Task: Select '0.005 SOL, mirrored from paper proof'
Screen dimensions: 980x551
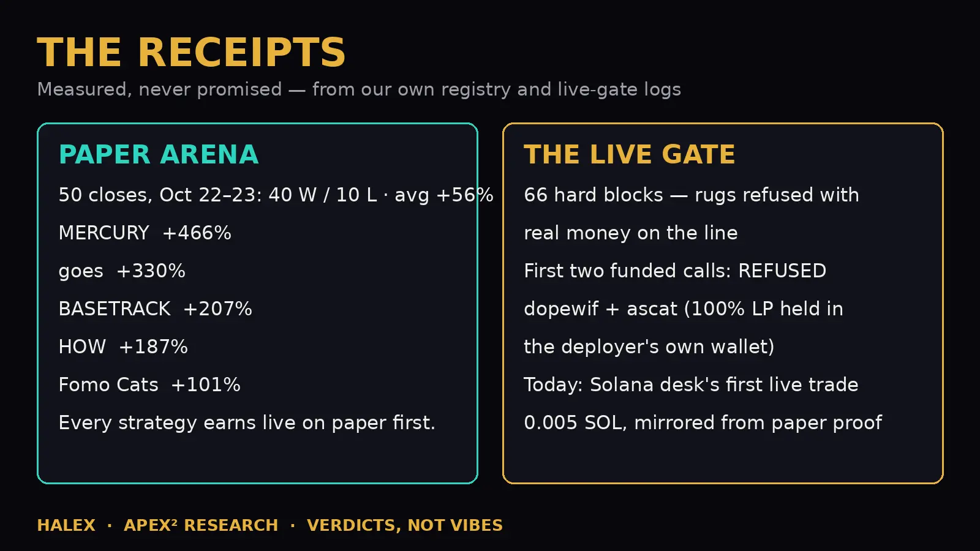Action: pos(703,423)
